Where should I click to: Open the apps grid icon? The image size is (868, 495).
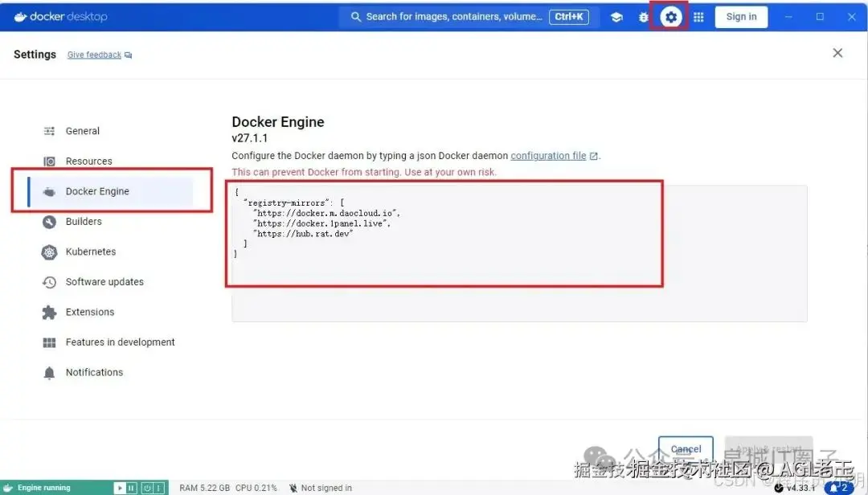tap(698, 17)
